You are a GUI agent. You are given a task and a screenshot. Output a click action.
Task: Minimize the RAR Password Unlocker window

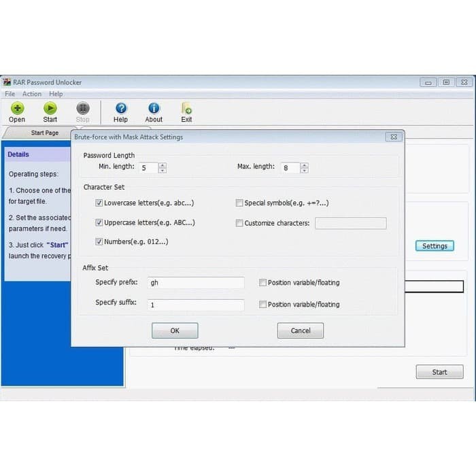click(x=428, y=82)
